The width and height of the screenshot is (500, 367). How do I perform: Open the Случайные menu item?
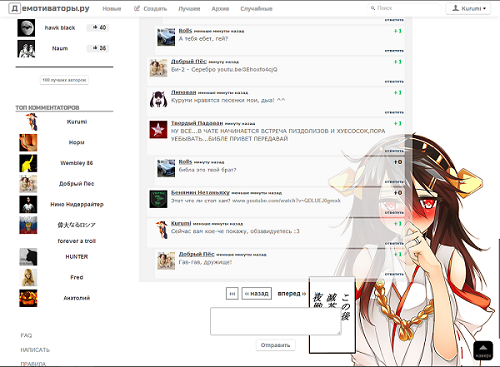pyautogui.click(x=256, y=9)
